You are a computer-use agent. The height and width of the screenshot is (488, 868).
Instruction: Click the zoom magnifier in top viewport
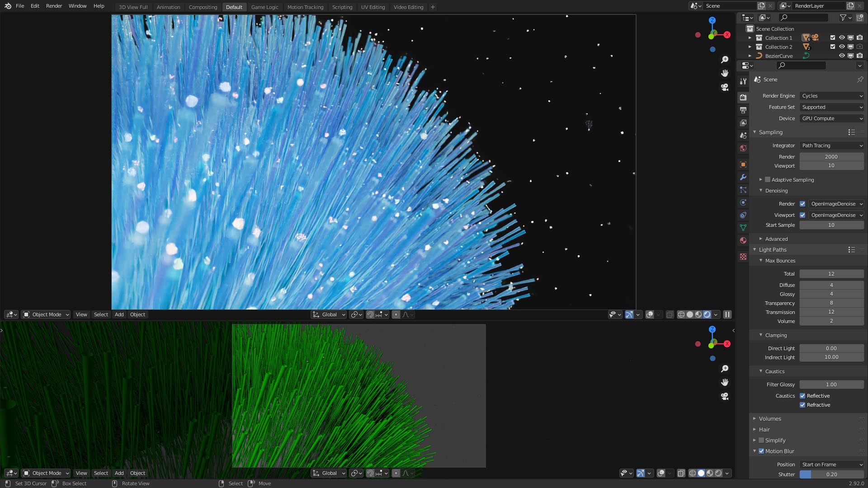[x=725, y=60]
